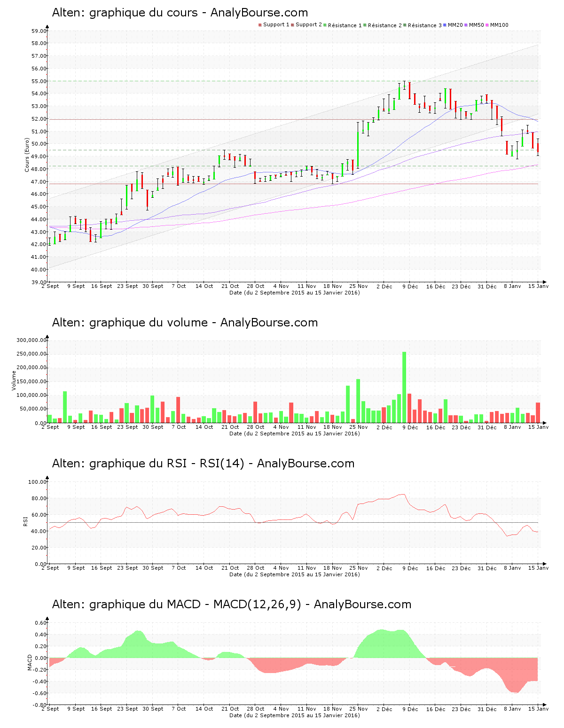Image resolution: width=564 pixels, height=728 pixels.
Task: Click the date range caption under MACD chart
Action: (x=295, y=715)
